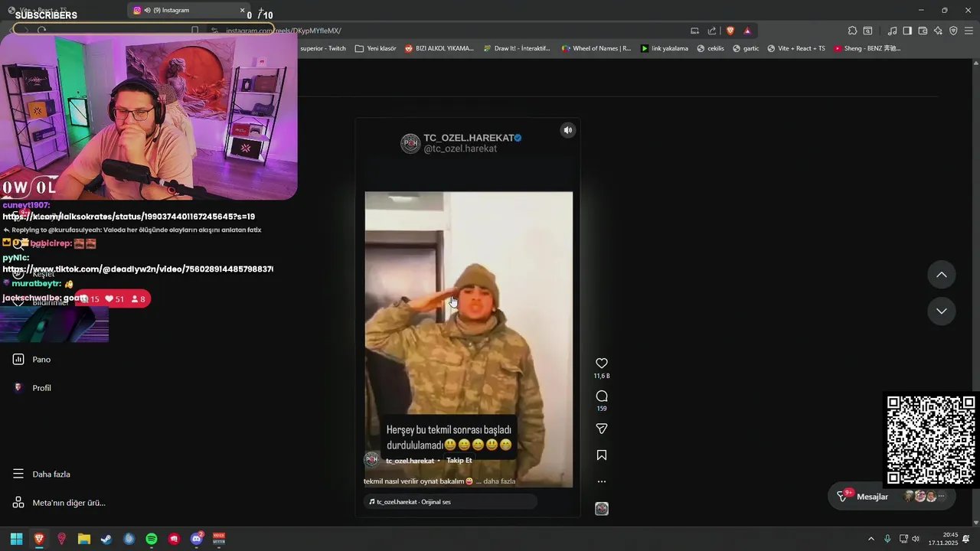Open the 'BIZI ALKOL YIKAMA...' bookmark
The height and width of the screenshot is (551, 980).
pyautogui.click(x=439, y=48)
